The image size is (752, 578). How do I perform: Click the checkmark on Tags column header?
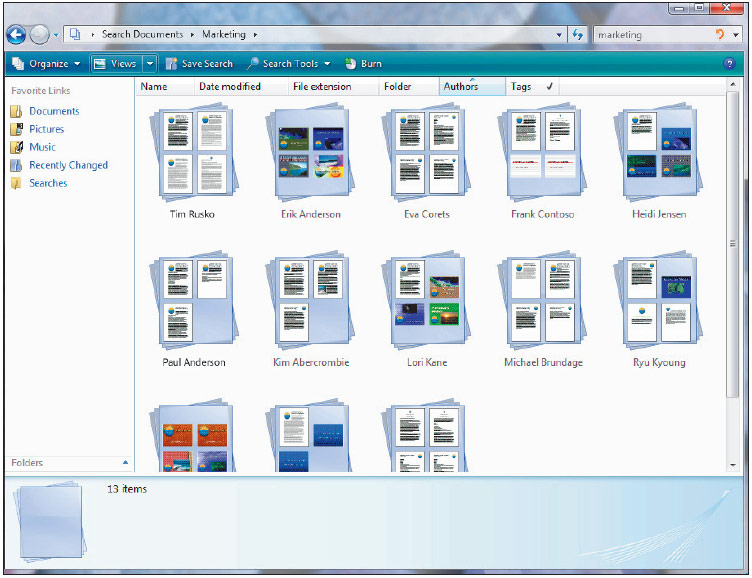(x=549, y=87)
